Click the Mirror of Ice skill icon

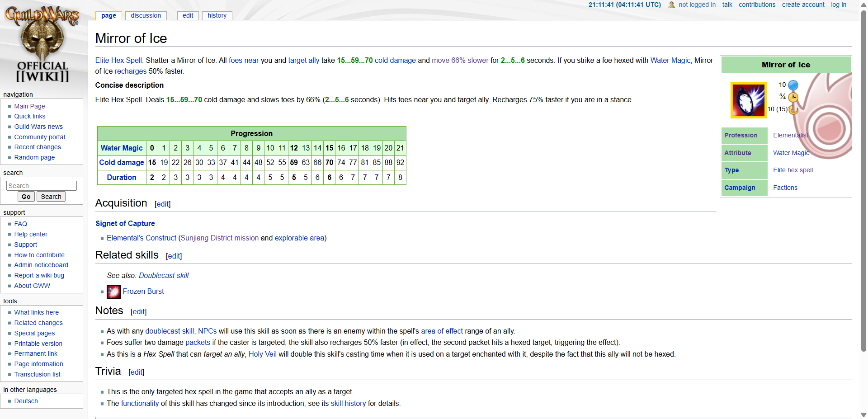[x=749, y=100]
